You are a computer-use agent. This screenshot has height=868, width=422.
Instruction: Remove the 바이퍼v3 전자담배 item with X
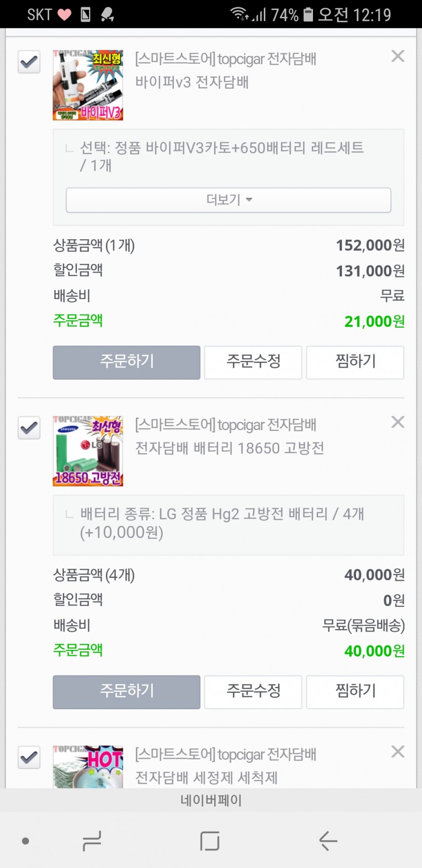[397, 56]
